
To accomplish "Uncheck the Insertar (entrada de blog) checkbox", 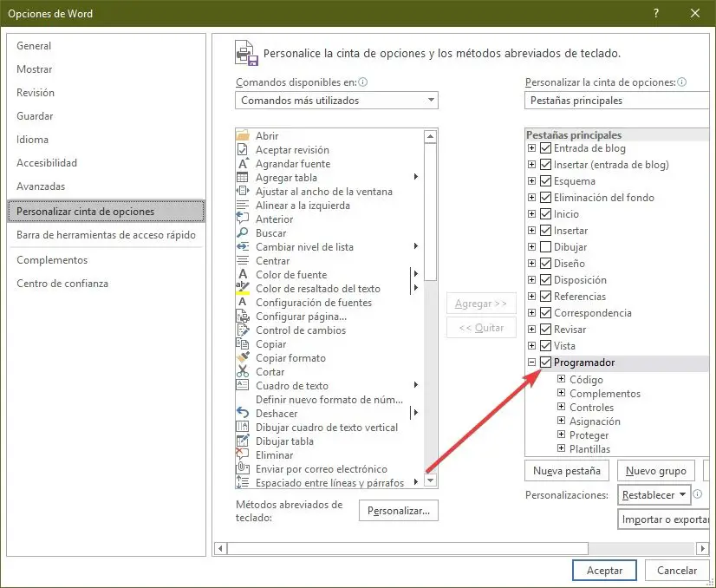I will point(545,165).
